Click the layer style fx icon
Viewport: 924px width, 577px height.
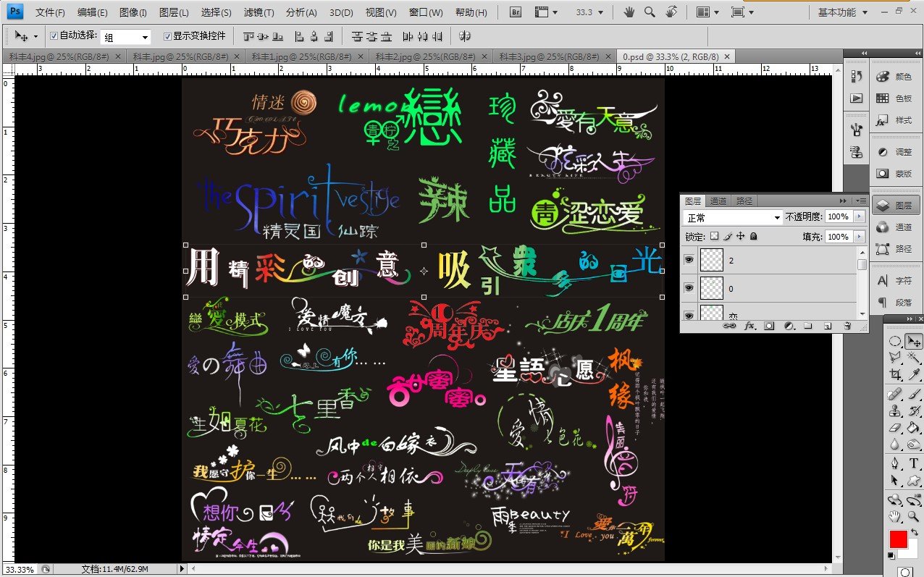tap(749, 327)
